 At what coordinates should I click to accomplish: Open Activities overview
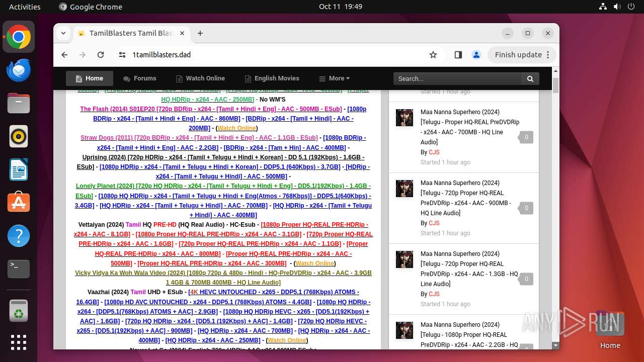(x=25, y=7)
